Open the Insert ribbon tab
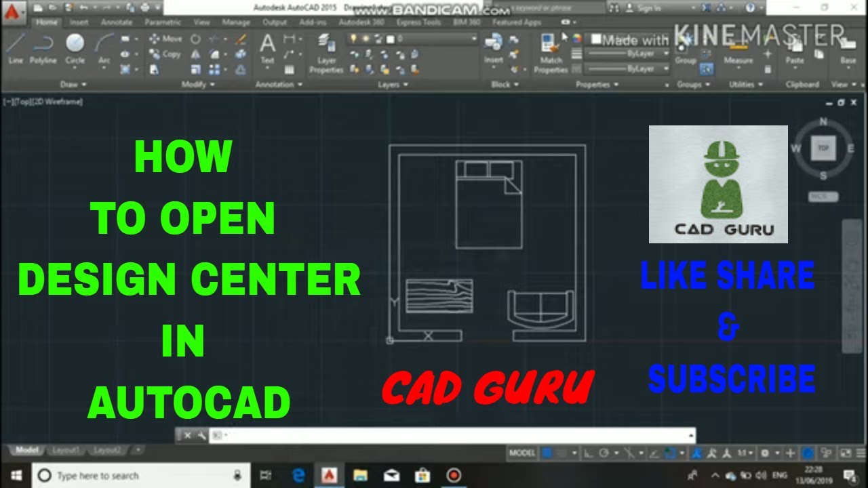Viewport: 868px width, 488px height. [79, 22]
